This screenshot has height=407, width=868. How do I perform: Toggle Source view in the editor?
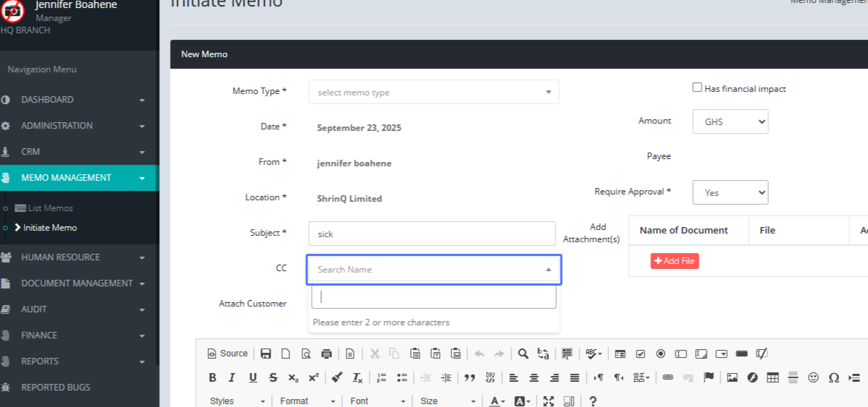(228, 354)
